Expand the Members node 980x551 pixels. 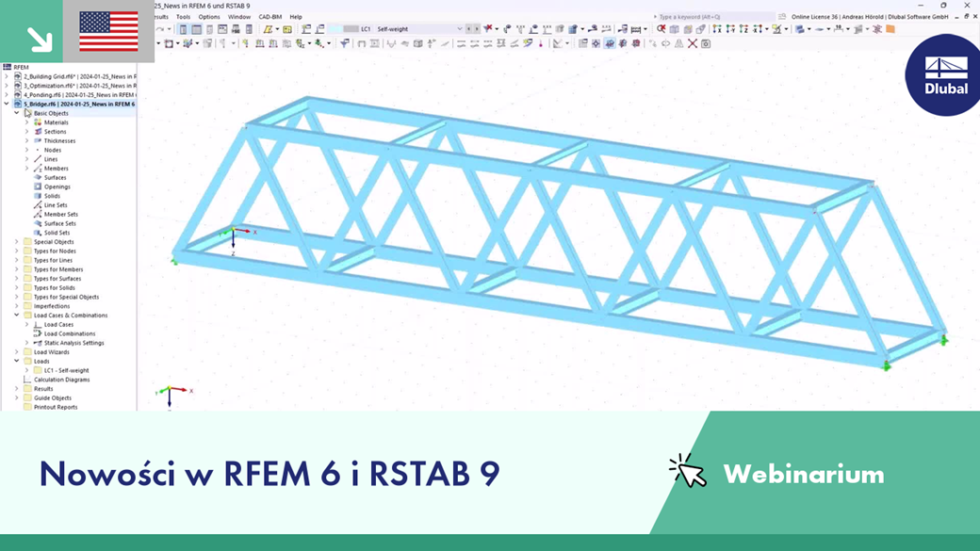[x=27, y=168]
